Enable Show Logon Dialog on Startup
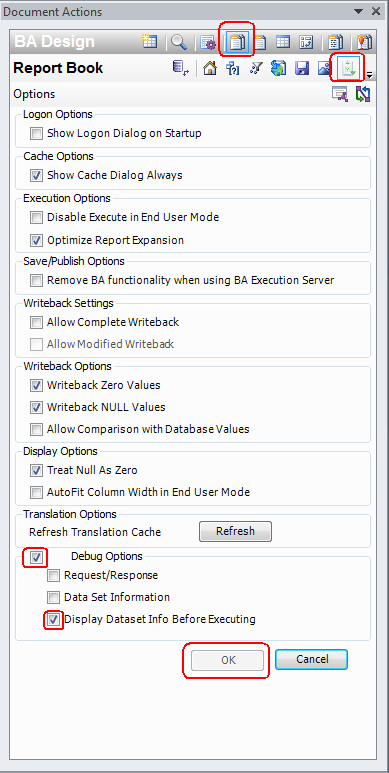This screenshot has width=389, height=773. (x=36, y=133)
